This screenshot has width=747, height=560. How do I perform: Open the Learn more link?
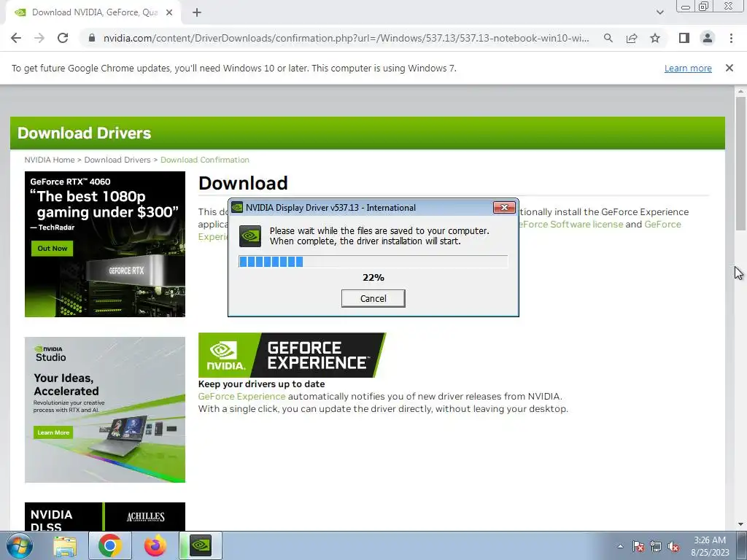[688, 68]
